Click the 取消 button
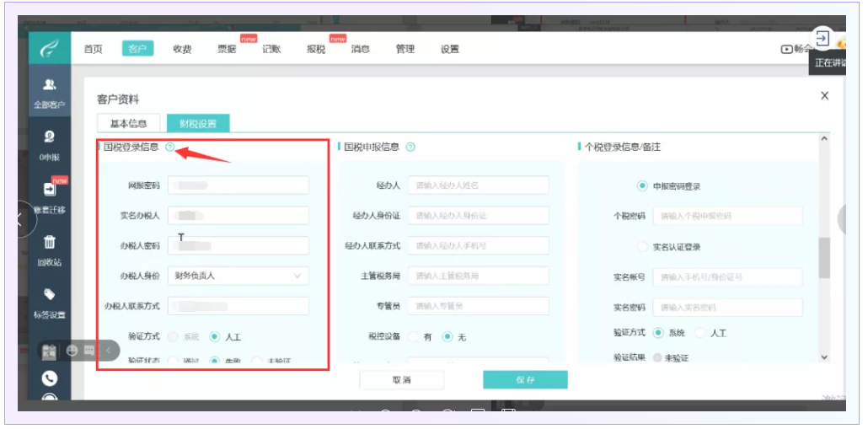This screenshot has height=429, width=868. 402,380
